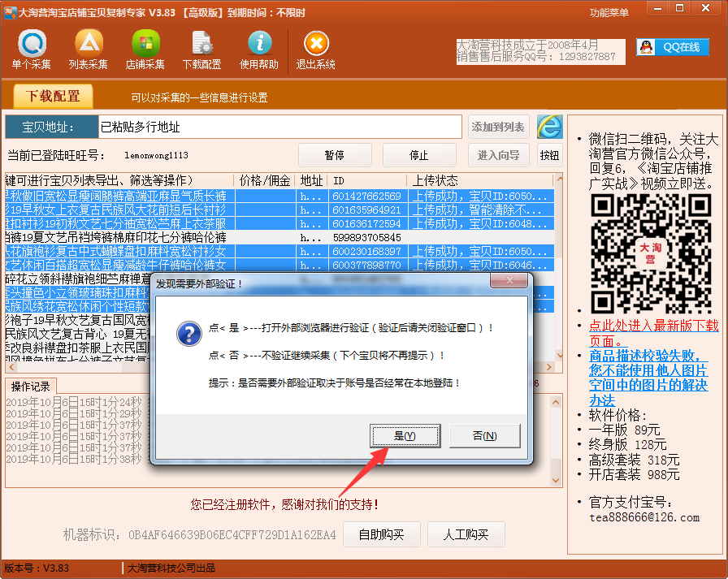
Task: Click 版本号: V3.83 status text
Action: 37,568
